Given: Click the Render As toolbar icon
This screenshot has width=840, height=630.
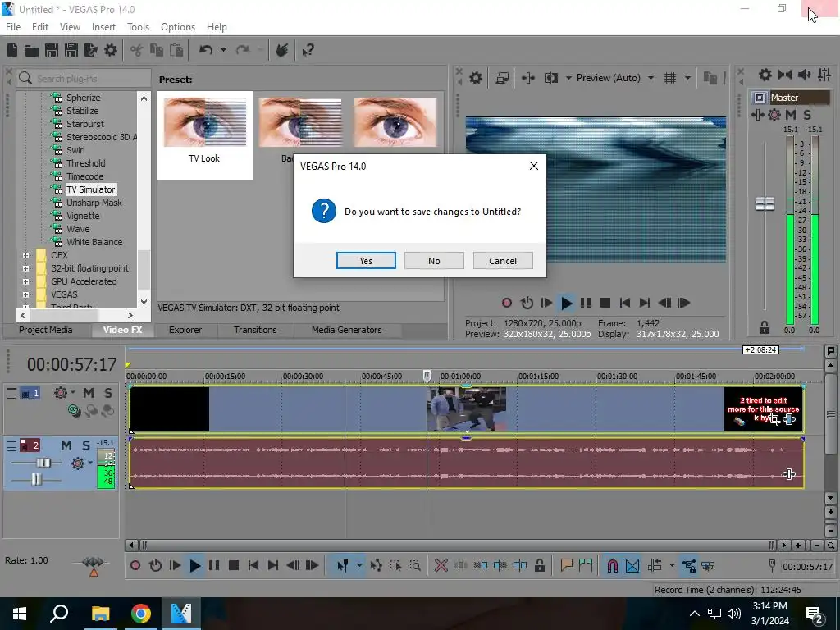Looking at the screenshot, I should (x=91, y=50).
